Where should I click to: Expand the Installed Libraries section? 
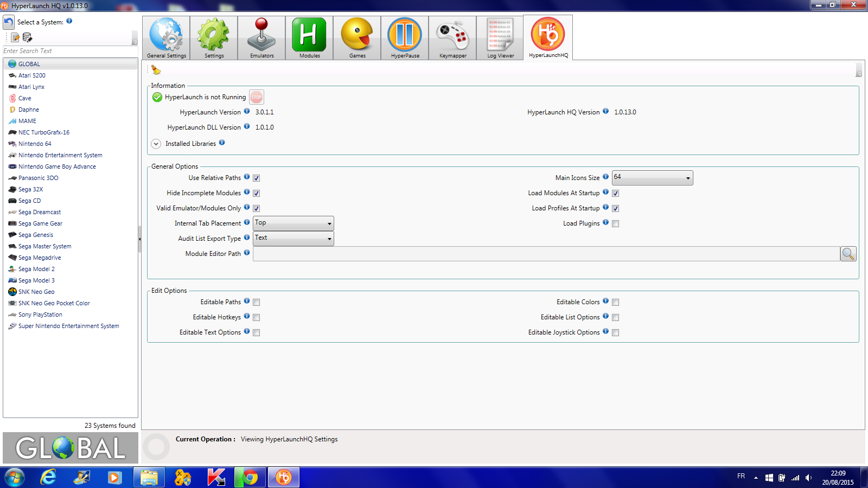point(156,144)
